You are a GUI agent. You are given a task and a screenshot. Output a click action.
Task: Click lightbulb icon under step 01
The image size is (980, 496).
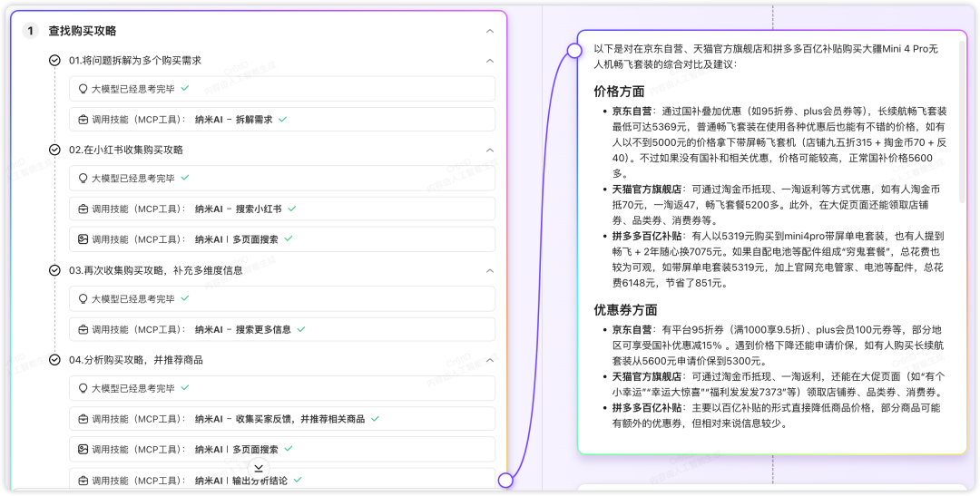[83, 89]
